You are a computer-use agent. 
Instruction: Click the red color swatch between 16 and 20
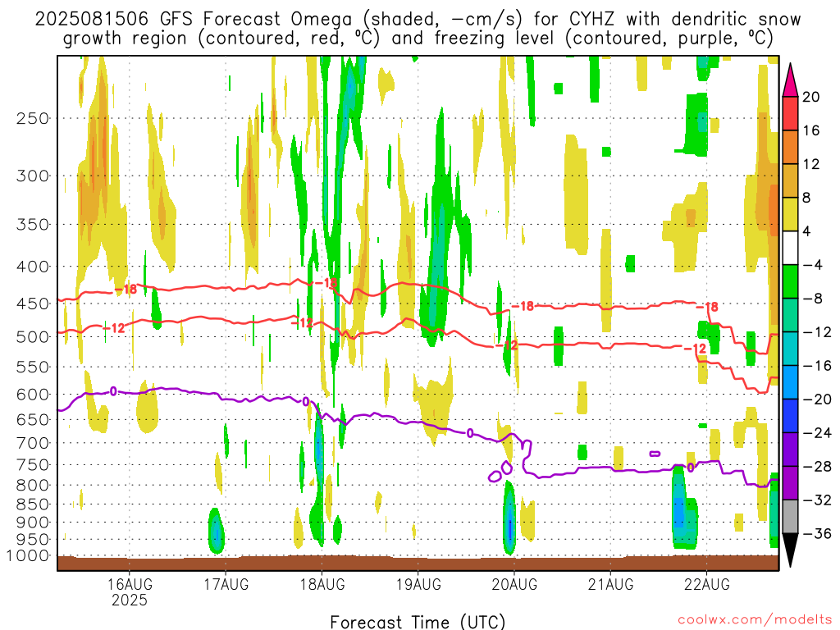pos(790,113)
